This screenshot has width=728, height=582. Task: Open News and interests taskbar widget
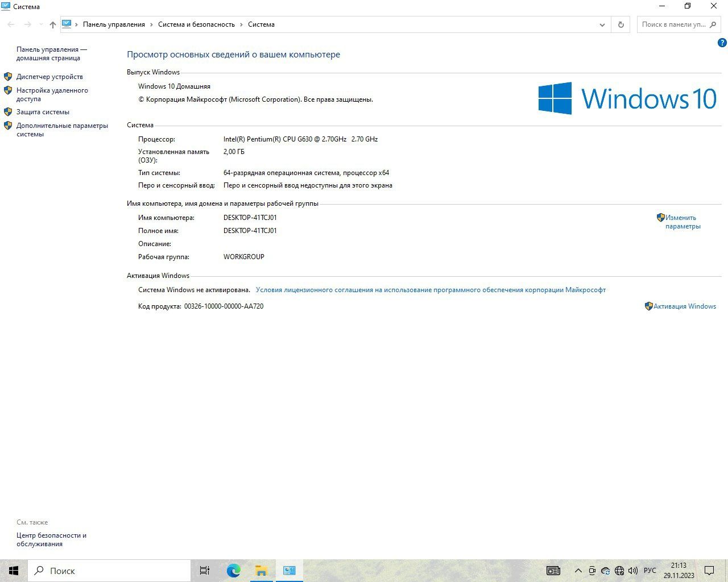(553, 571)
